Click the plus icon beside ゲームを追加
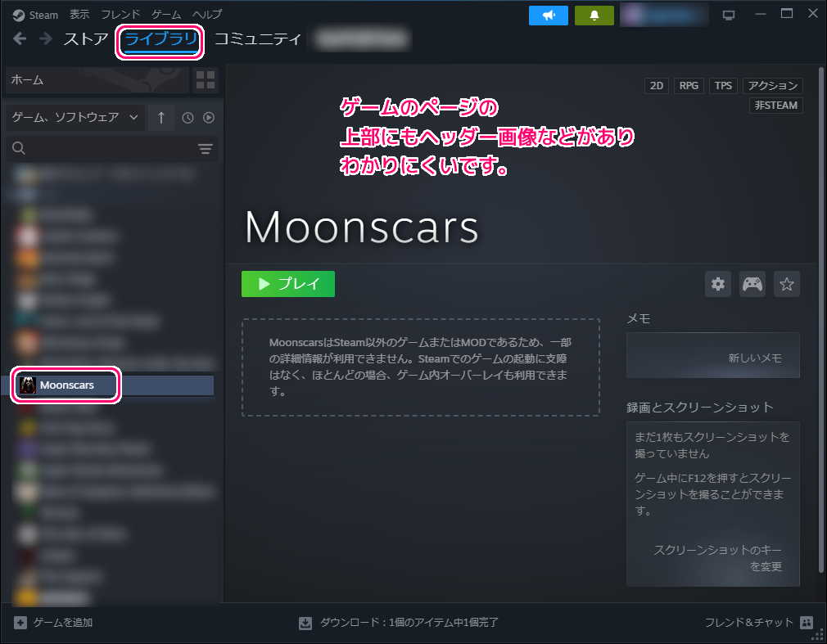The image size is (827, 644). 20,623
